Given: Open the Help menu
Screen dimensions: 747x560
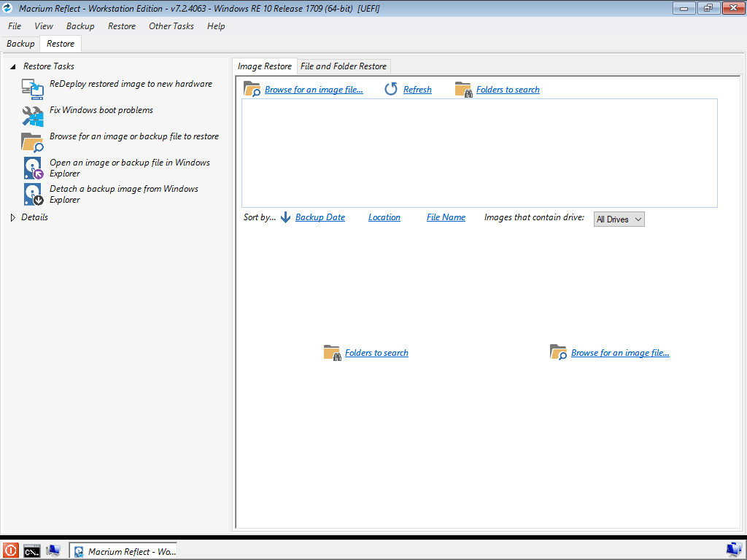Looking at the screenshot, I should point(216,26).
